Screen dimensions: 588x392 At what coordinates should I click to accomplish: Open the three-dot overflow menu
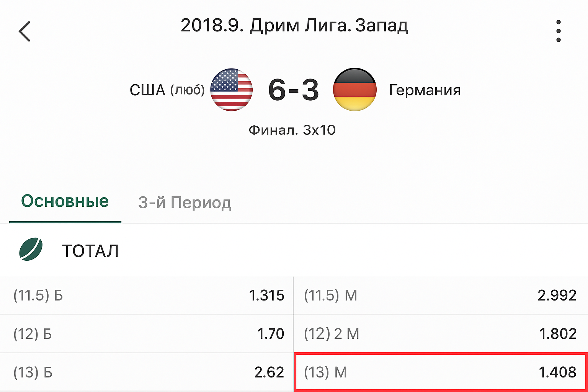(558, 31)
